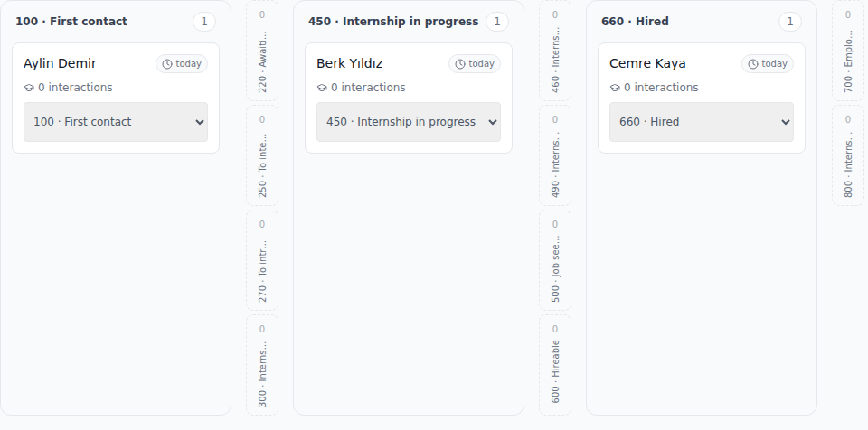This screenshot has width=868, height=430.
Task: Open the stage dropdown showing '100 · First contact'
Action: (x=116, y=122)
